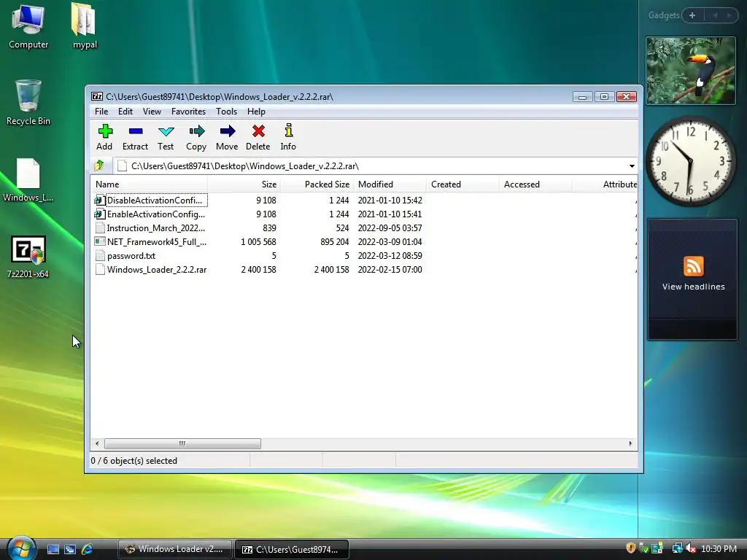747x560 pixels.
Task: Click the 10:30 PM taskbar clock
Action: [719, 549]
